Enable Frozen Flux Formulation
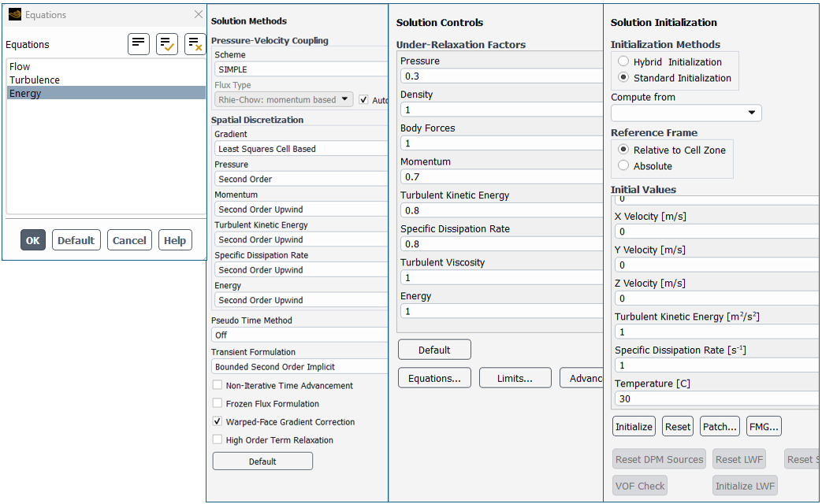The height and width of the screenshot is (504, 822). tap(217, 403)
